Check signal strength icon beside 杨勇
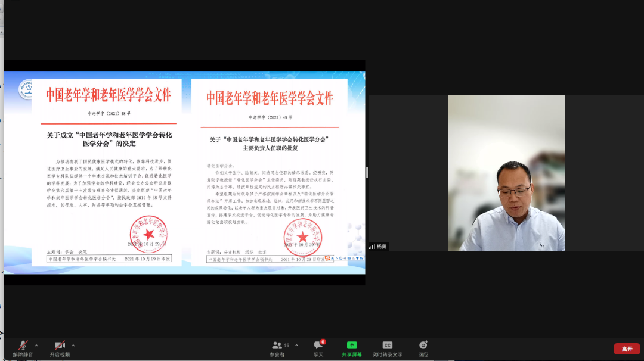644x361 pixels. pyautogui.click(x=371, y=247)
